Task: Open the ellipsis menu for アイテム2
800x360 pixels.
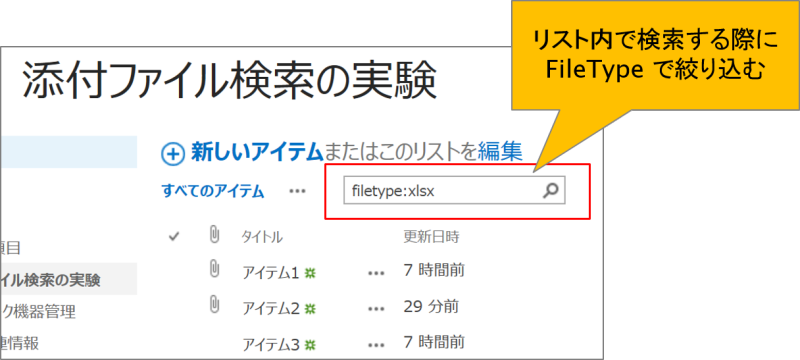Action: pyautogui.click(x=376, y=308)
